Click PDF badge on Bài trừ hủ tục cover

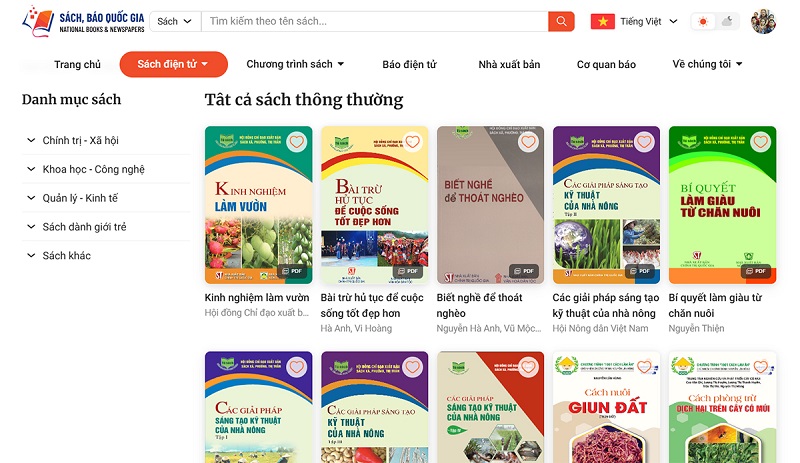pos(408,271)
